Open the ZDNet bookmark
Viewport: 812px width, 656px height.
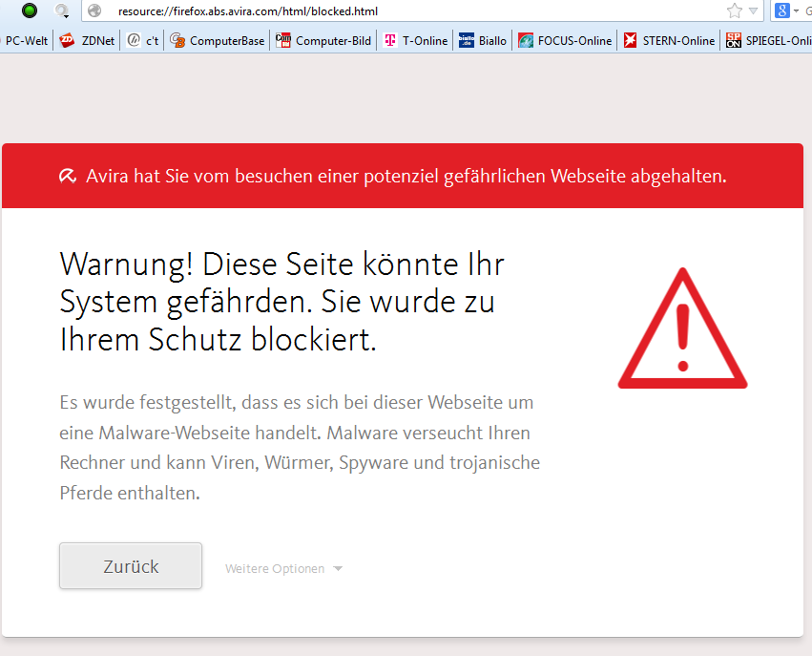pos(87,40)
